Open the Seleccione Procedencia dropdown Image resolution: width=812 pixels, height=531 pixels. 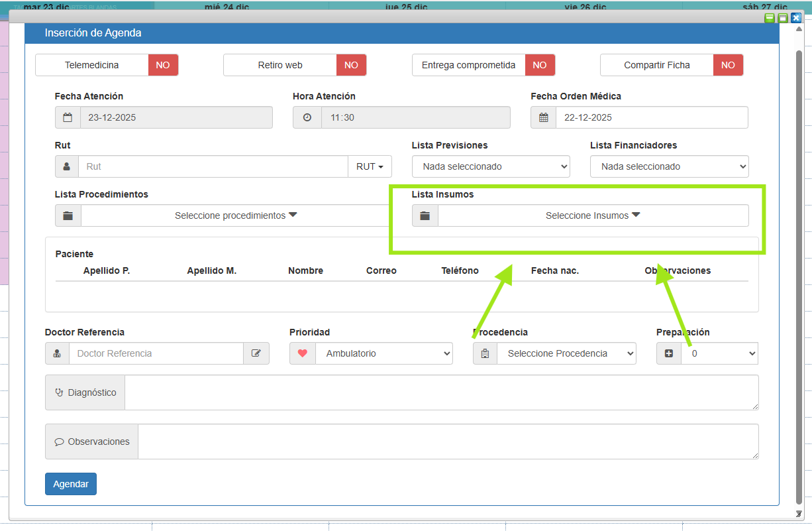[x=566, y=353]
